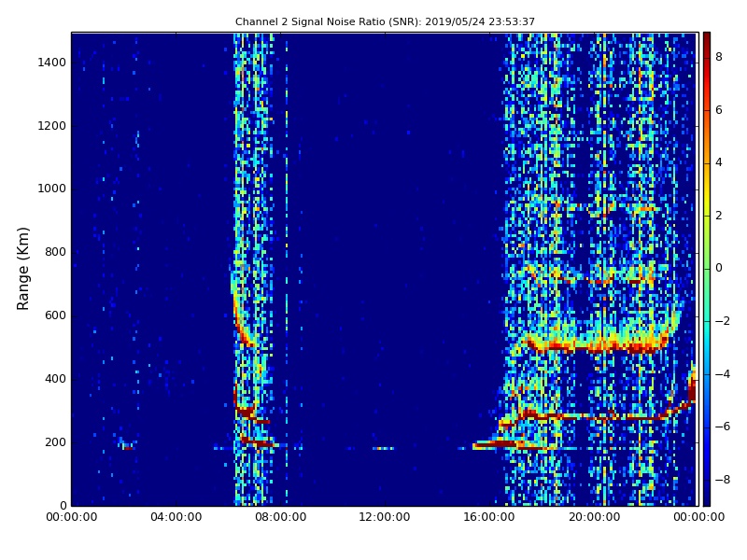
Task: Click the dark blue bottom of colorbar
Action: click(x=706, y=502)
